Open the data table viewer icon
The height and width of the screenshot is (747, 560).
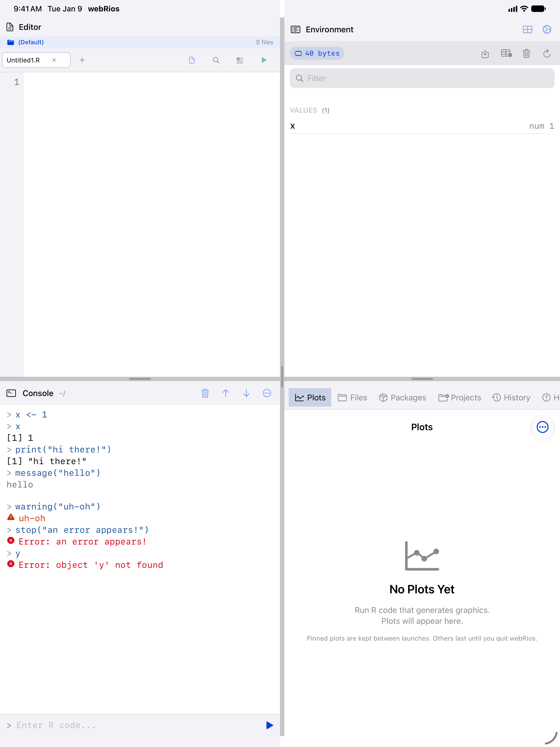506,53
